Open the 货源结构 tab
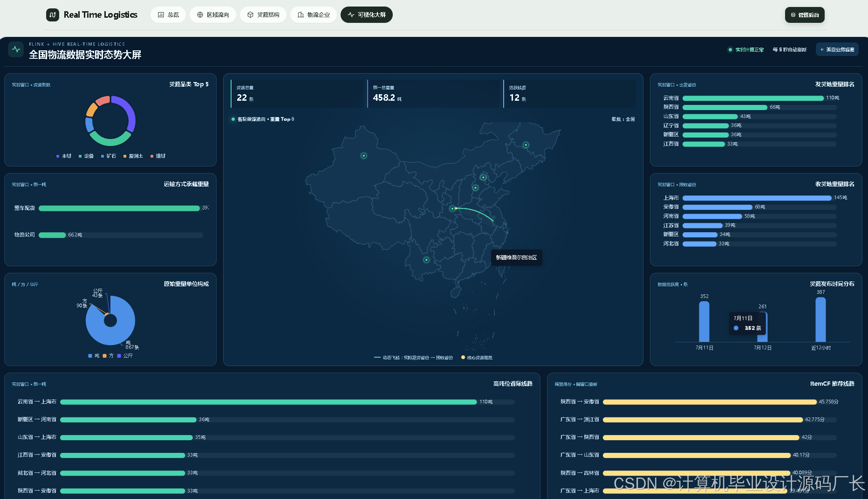Image resolution: width=868 pixels, height=499 pixels. coord(263,15)
